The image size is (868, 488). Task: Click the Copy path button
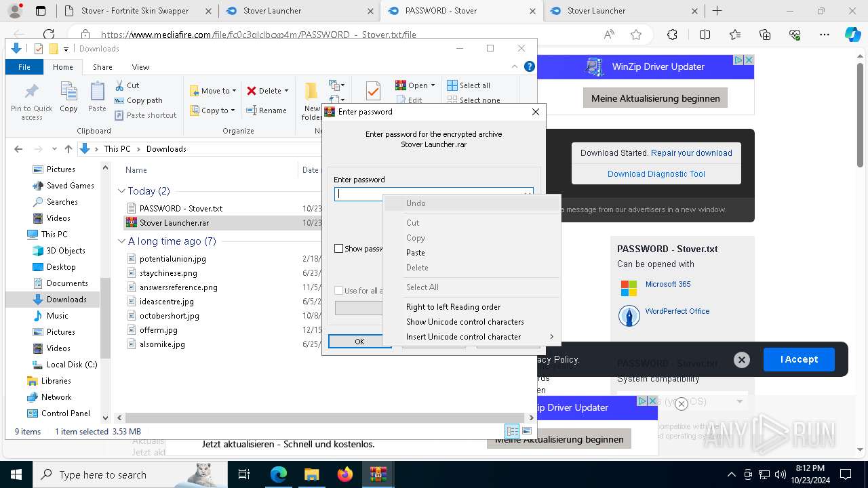coord(138,100)
